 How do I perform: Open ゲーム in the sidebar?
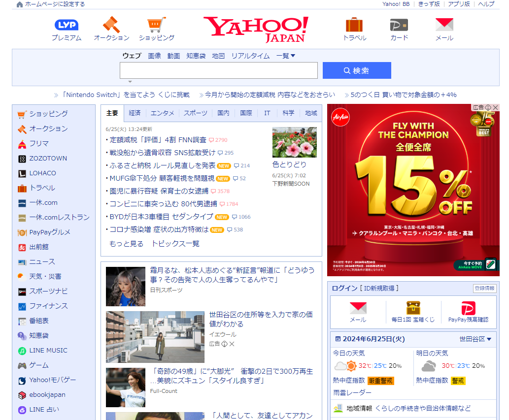pos(38,365)
